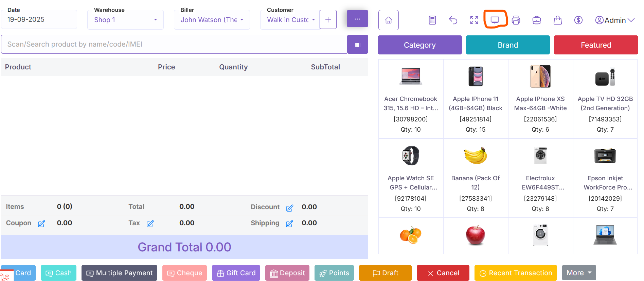Open the calculator icon
The width and height of the screenshot is (644, 281).
click(x=432, y=20)
